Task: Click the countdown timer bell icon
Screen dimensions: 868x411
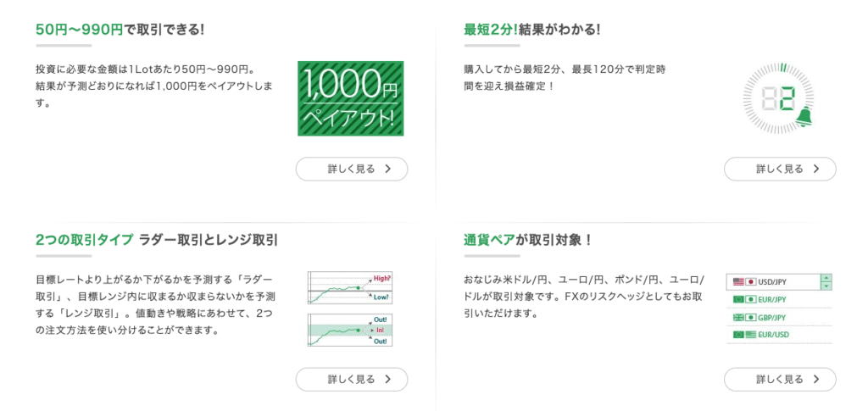Action: 804,117
